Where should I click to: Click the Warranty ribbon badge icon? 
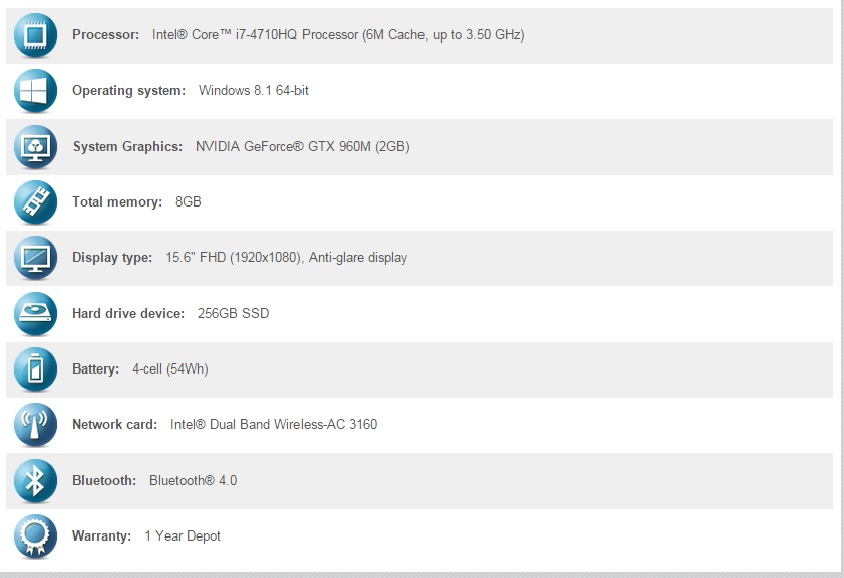click(36, 536)
